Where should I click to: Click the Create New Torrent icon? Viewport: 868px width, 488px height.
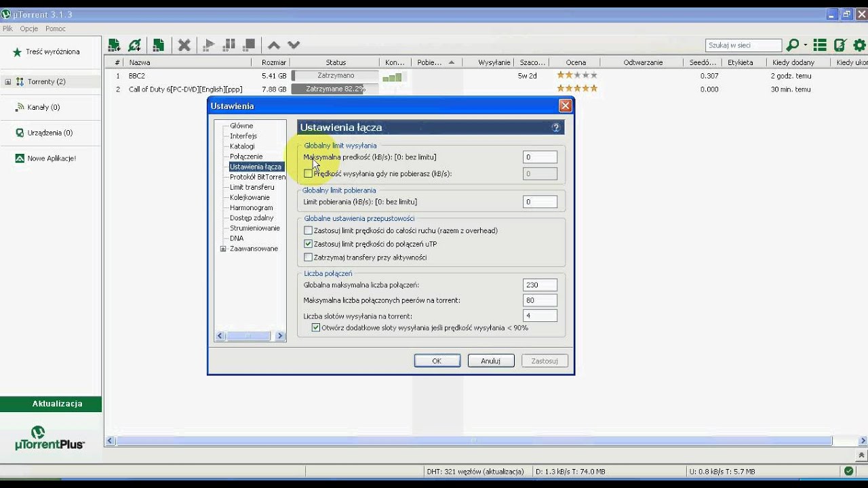click(159, 45)
